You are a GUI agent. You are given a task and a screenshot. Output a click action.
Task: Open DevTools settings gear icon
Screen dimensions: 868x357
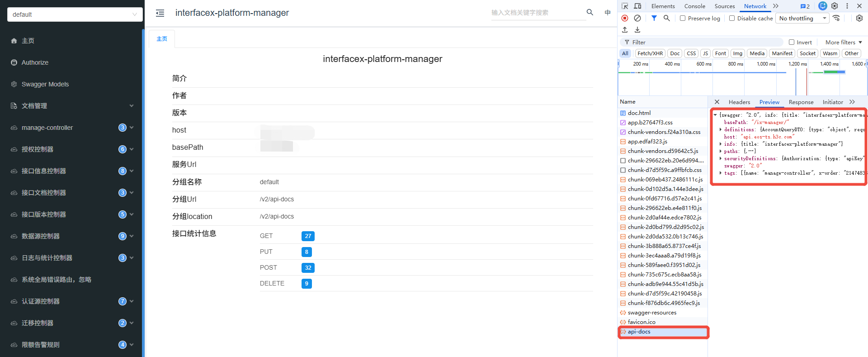tap(835, 6)
